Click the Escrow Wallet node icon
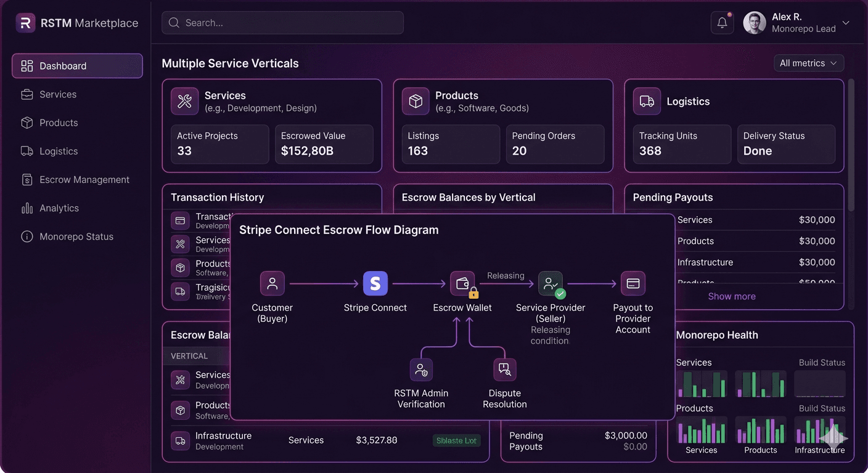This screenshot has width=868, height=473. pyautogui.click(x=462, y=283)
